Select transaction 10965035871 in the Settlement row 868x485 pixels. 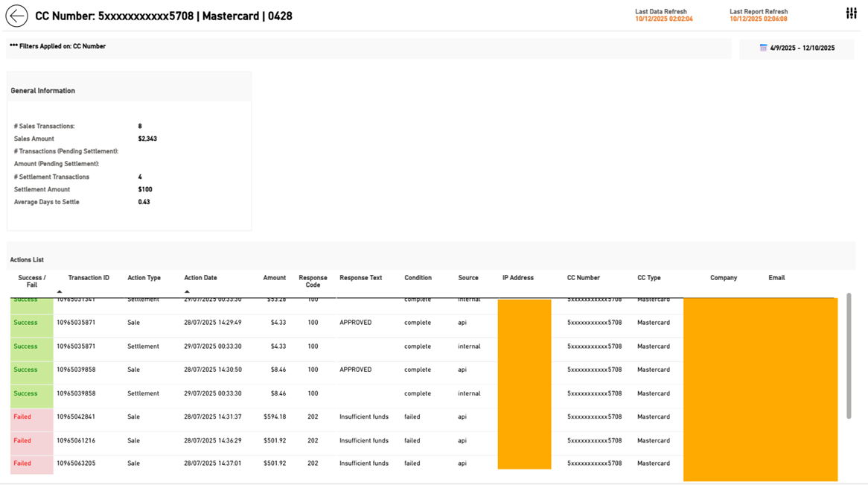[x=76, y=346]
